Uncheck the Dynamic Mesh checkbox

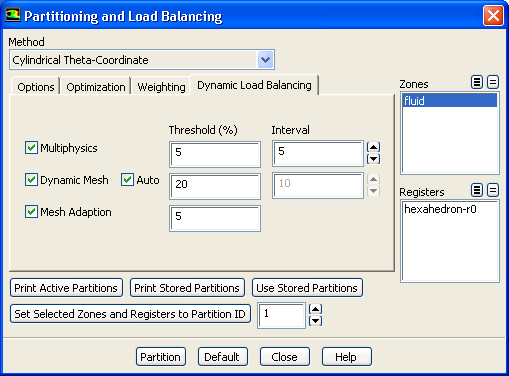point(31,180)
